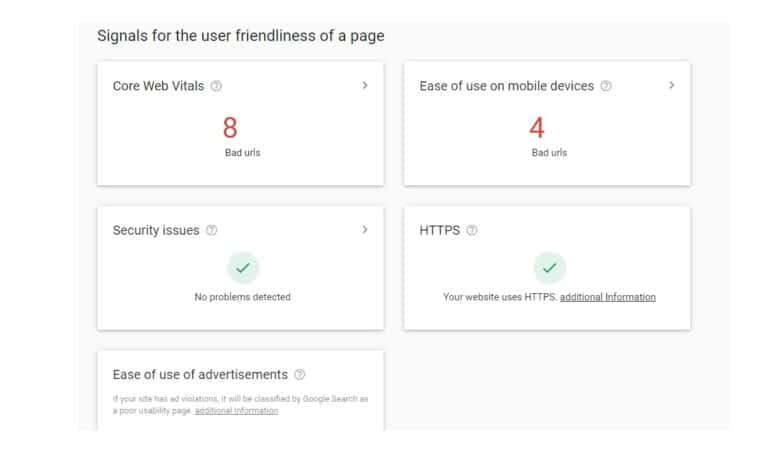Click the HTTPS card heading
This screenshot has width=780, height=470.
click(440, 230)
